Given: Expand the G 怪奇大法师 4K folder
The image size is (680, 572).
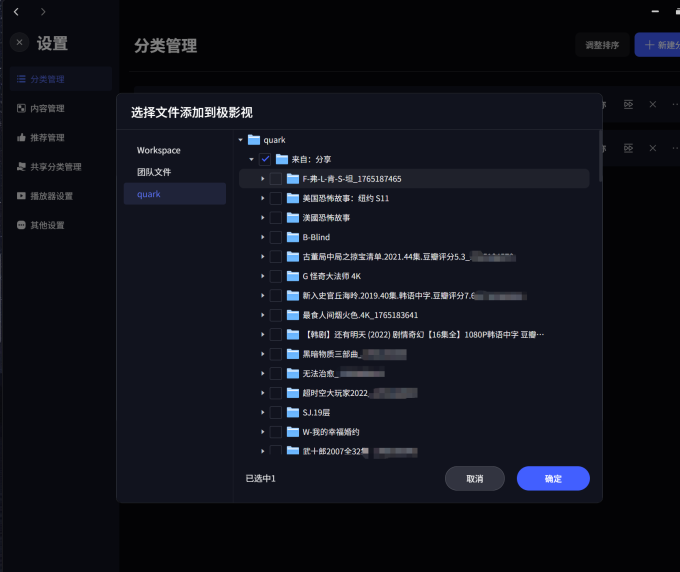Looking at the screenshot, I should [263, 276].
